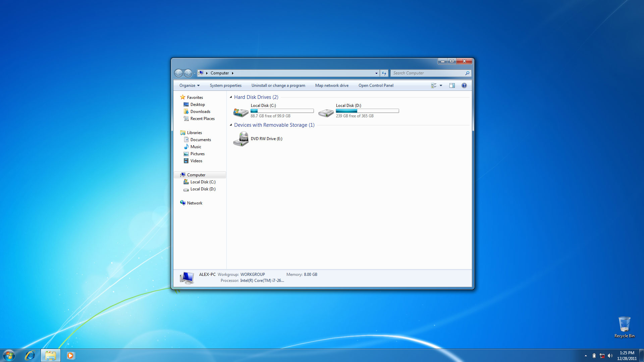Collapse Devices with Removable Storage group
644x362 pixels.
(231, 125)
